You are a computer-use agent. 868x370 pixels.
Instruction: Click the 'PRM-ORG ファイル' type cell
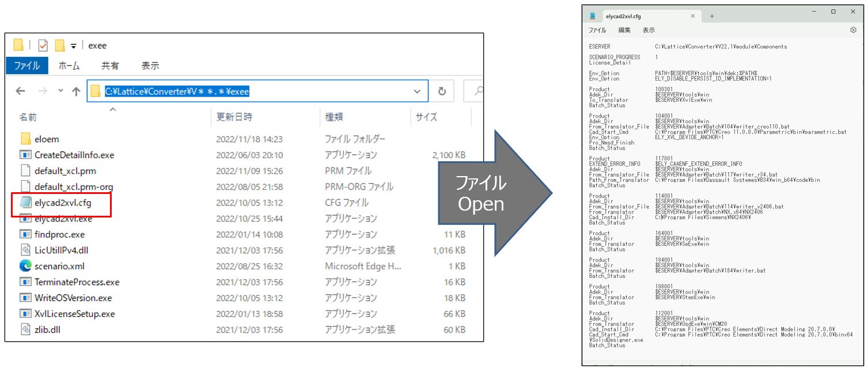(359, 186)
